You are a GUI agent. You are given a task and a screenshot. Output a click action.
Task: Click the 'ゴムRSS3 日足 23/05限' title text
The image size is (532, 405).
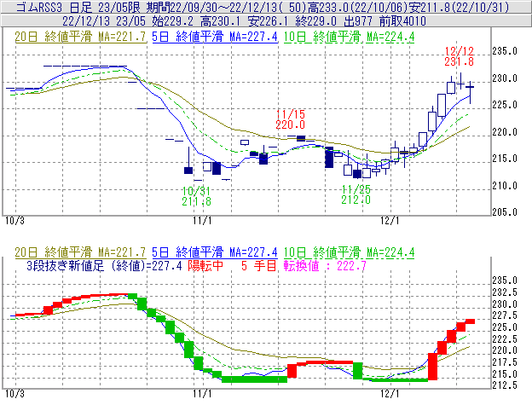click(x=78, y=8)
